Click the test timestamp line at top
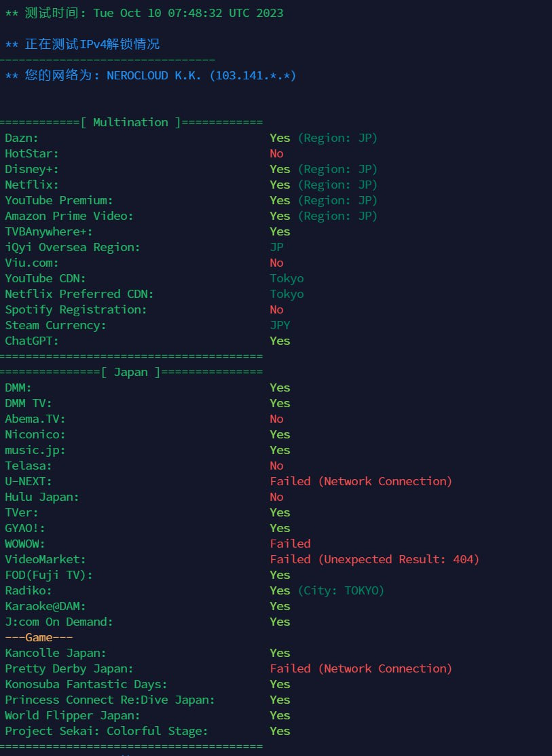 click(x=144, y=13)
